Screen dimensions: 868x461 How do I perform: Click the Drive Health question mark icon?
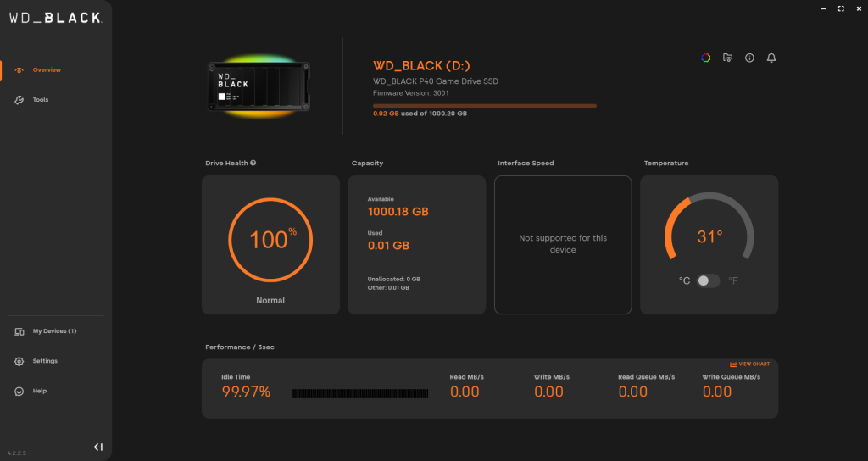click(x=253, y=163)
